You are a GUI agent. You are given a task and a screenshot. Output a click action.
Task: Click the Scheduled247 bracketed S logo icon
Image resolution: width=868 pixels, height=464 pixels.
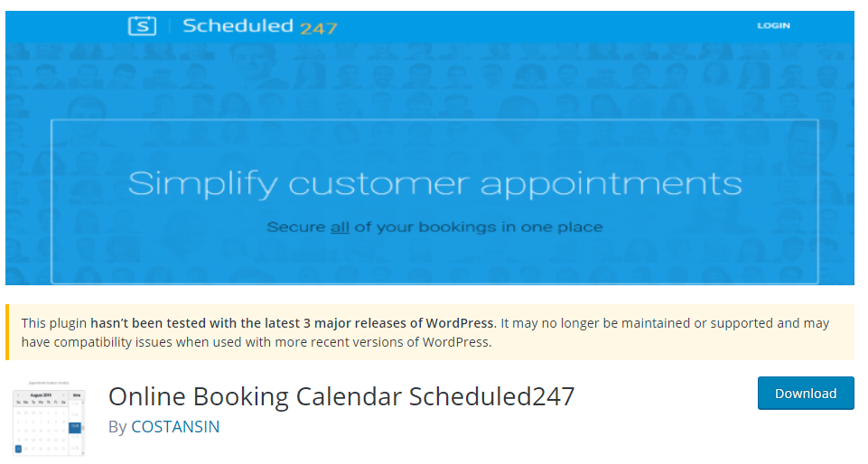143,25
